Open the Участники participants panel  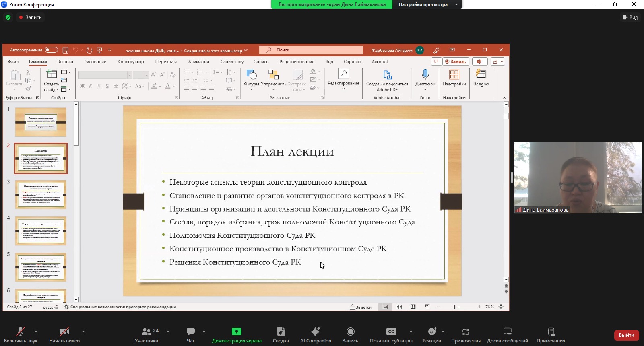tap(147, 335)
